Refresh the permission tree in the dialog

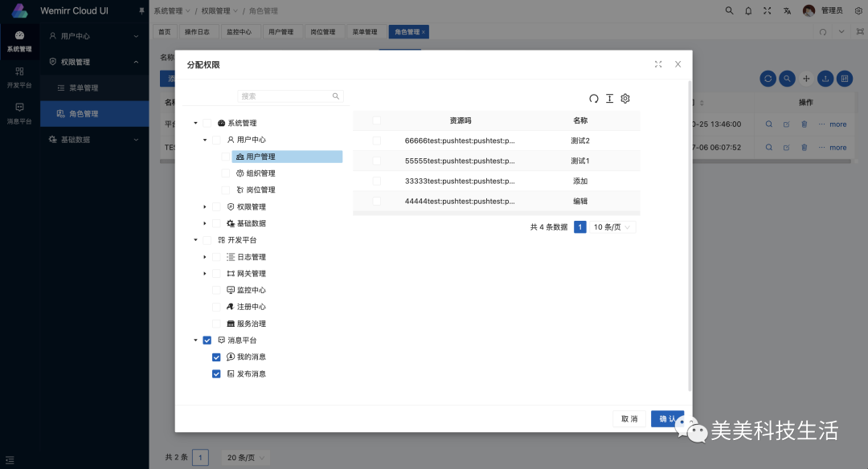[594, 98]
